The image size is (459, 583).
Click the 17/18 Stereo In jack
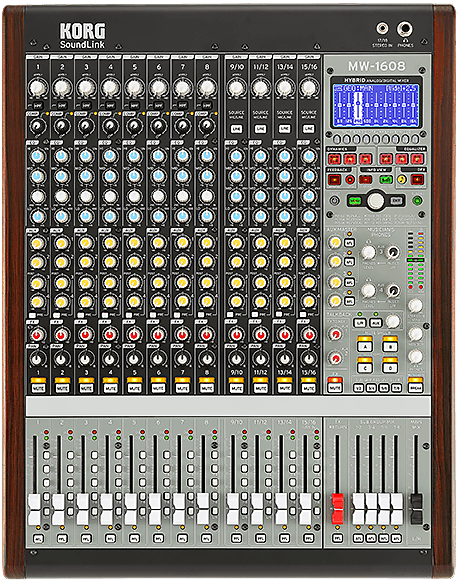(382, 28)
